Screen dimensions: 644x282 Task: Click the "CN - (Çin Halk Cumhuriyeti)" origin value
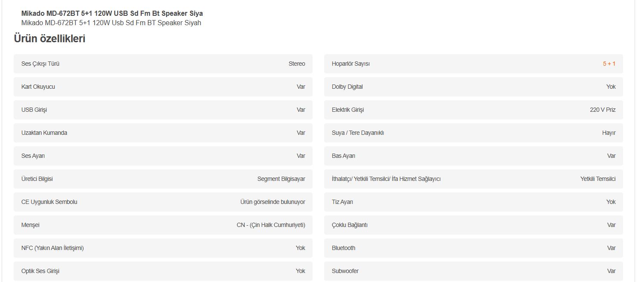pyautogui.click(x=271, y=225)
